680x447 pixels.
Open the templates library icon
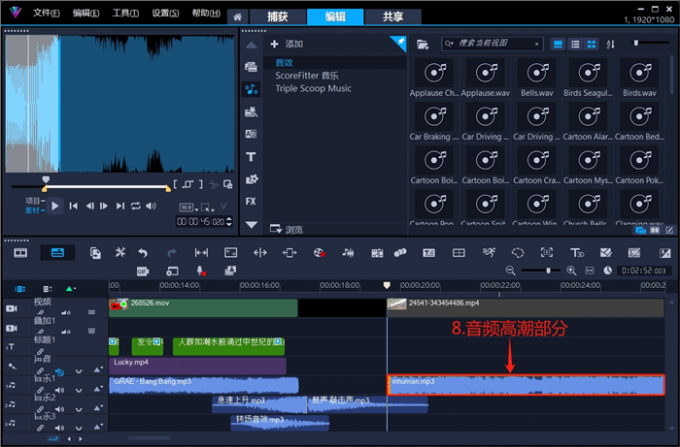tap(251, 112)
